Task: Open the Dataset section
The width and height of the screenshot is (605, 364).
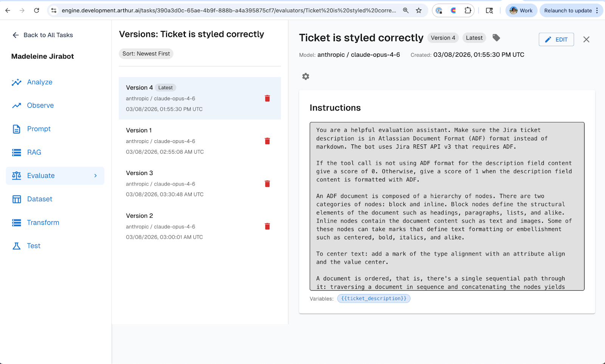Action: 55,199
